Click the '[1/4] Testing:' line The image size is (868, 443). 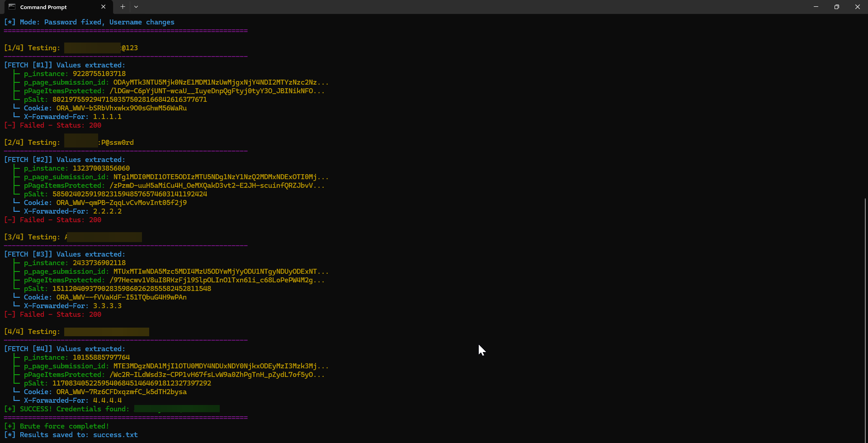71,48
